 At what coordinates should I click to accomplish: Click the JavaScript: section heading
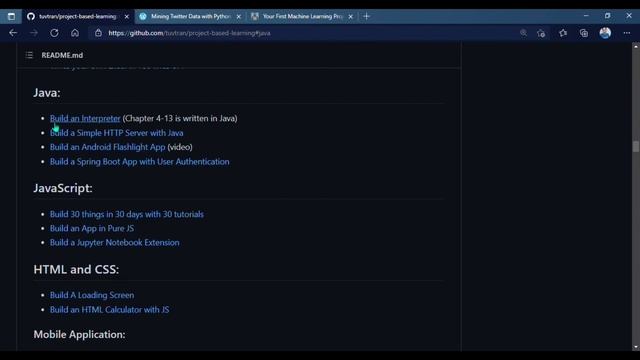click(x=63, y=188)
